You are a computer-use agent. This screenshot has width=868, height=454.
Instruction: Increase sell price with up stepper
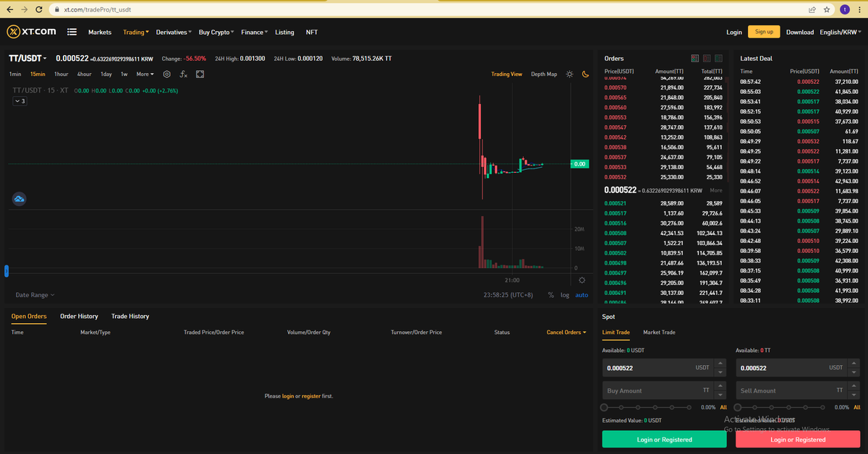pyautogui.click(x=854, y=364)
